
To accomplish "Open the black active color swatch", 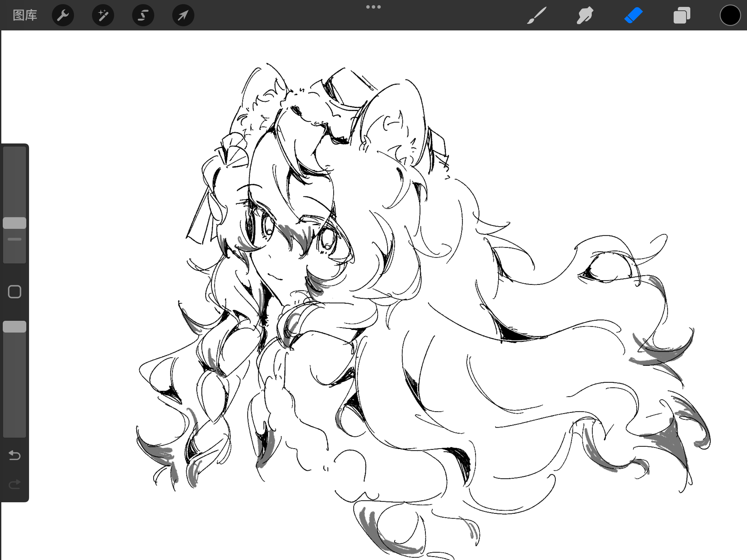I will pos(730,16).
